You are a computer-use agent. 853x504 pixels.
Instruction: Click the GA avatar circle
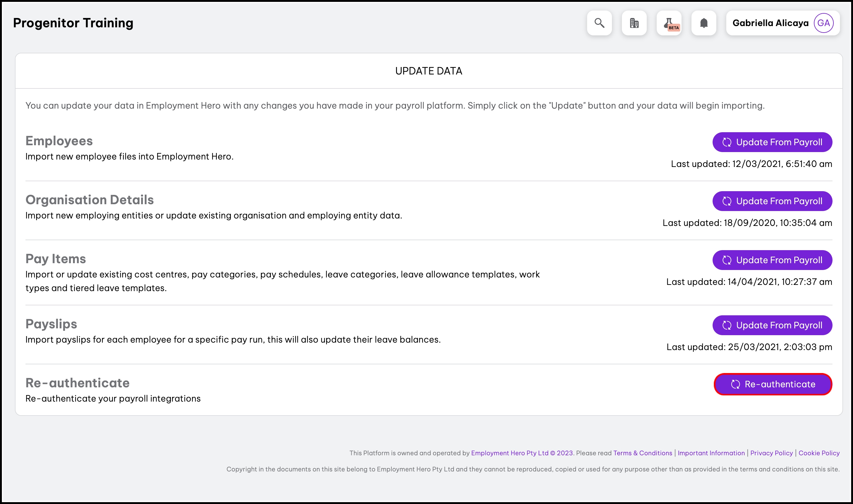point(823,23)
